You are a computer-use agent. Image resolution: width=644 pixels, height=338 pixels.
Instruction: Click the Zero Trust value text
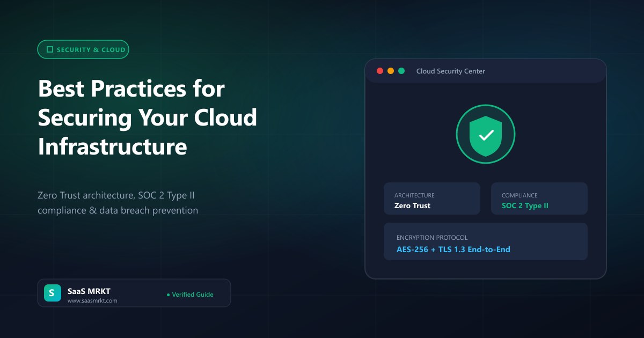pyautogui.click(x=412, y=205)
